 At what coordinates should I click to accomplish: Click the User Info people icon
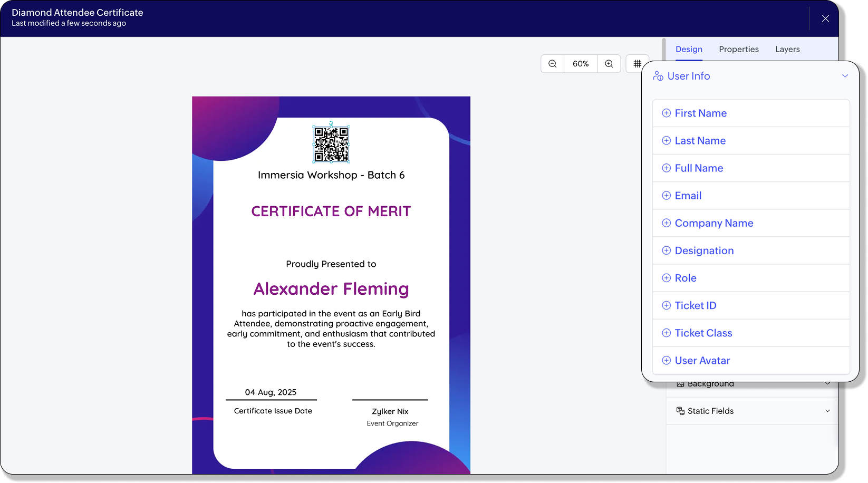(x=658, y=76)
